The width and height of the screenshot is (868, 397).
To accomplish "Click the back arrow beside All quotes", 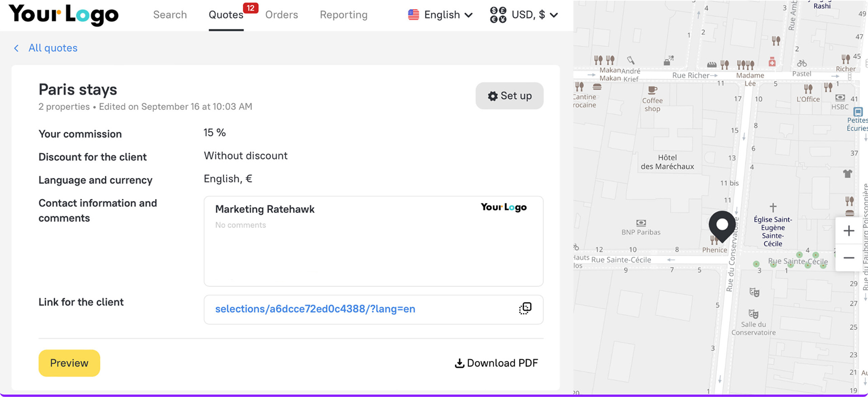I will click(16, 48).
